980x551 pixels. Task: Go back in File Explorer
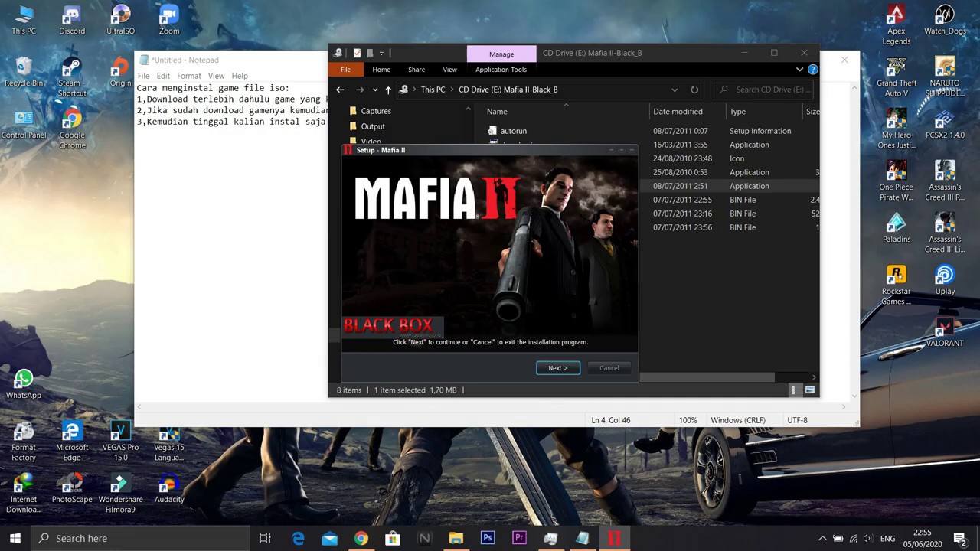coord(340,90)
